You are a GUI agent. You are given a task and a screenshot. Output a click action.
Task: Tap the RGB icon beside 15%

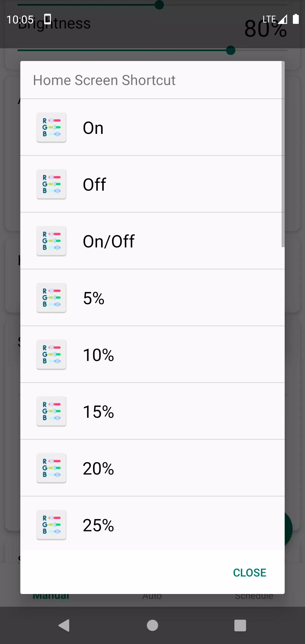[x=51, y=411]
